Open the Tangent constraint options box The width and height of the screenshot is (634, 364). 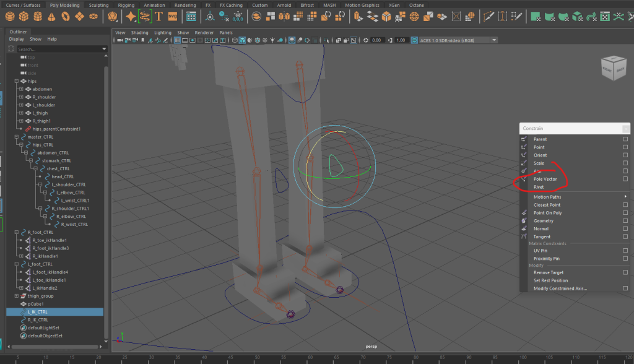625,236
